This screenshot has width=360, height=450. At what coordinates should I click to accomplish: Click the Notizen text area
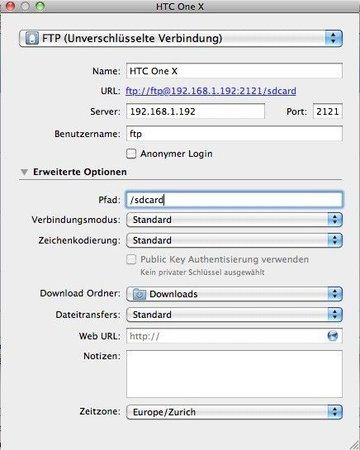(x=234, y=374)
